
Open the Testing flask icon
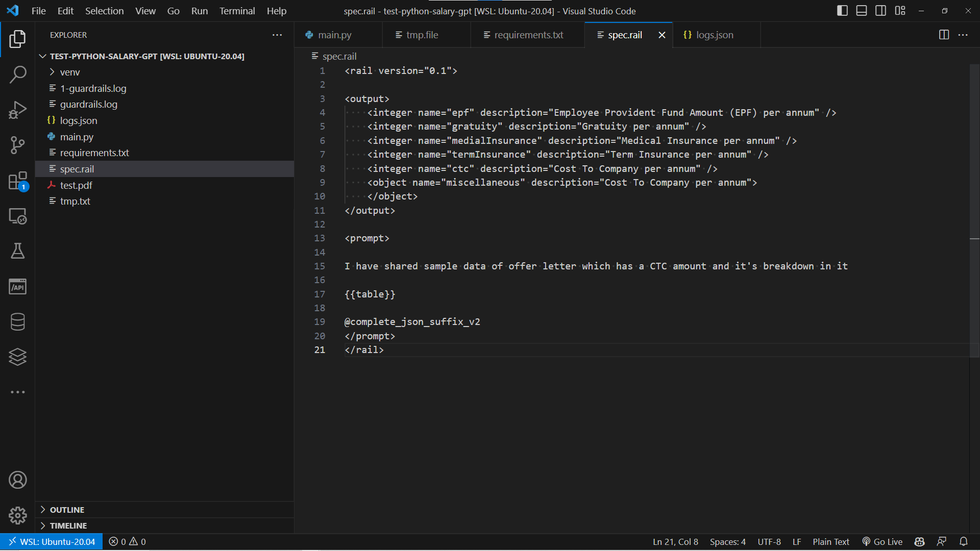point(18,251)
